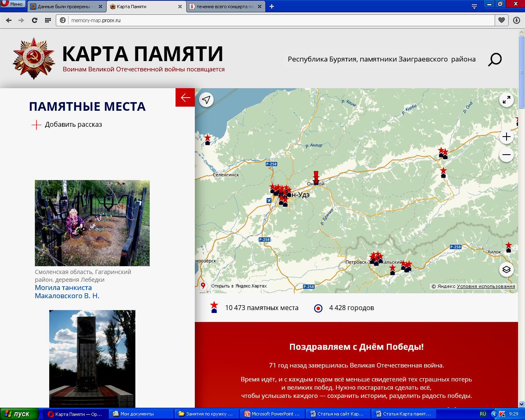Image resolution: width=525 pixels, height=420 pixels.
Task: Open the tab menu icon at top right
Action: [x=474, y=6]
